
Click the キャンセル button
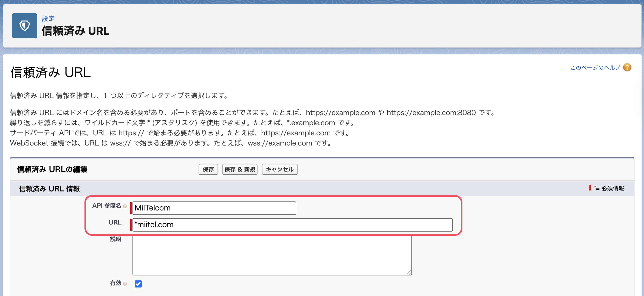click(280, 169)
